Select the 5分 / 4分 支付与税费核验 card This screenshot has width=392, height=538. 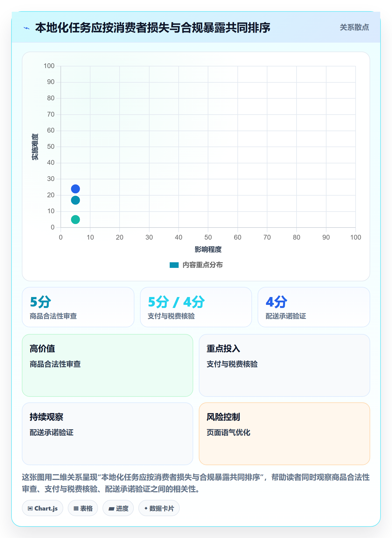point(196,307)
